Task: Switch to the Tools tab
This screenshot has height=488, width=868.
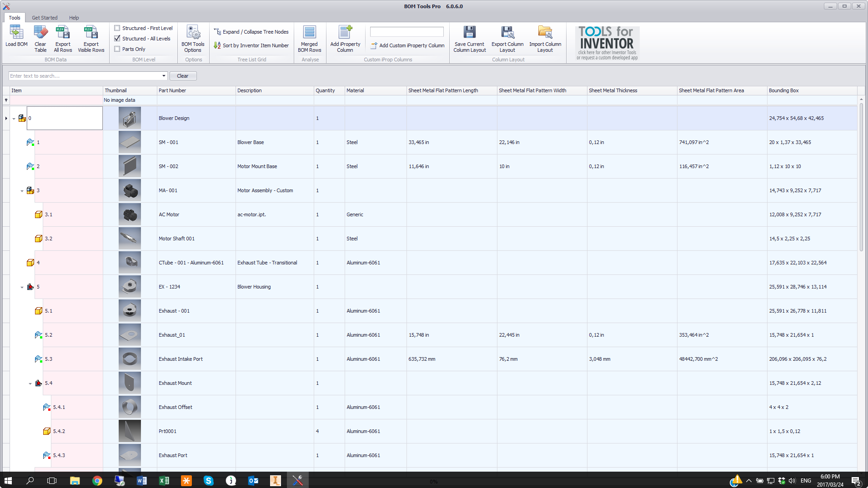Action: tap(15, 18)
